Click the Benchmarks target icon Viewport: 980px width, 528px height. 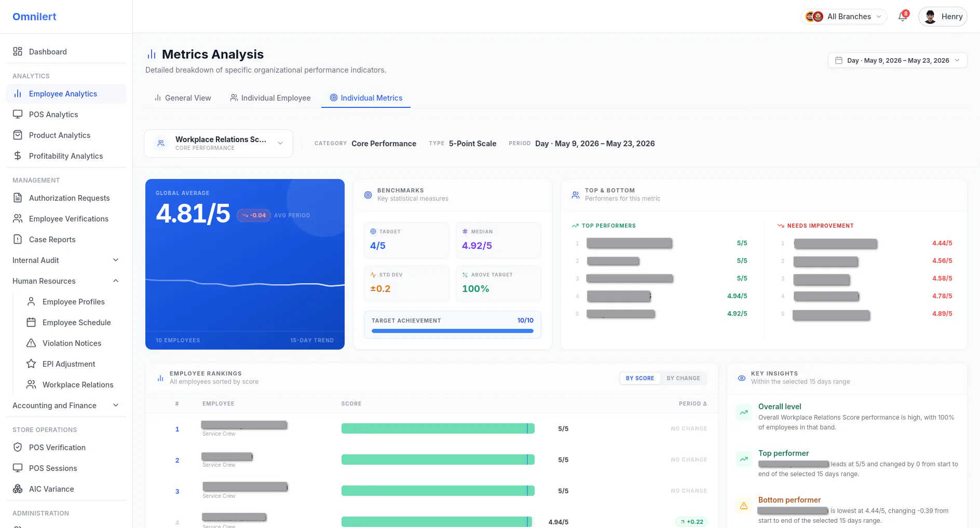click(x=368, y=195)
